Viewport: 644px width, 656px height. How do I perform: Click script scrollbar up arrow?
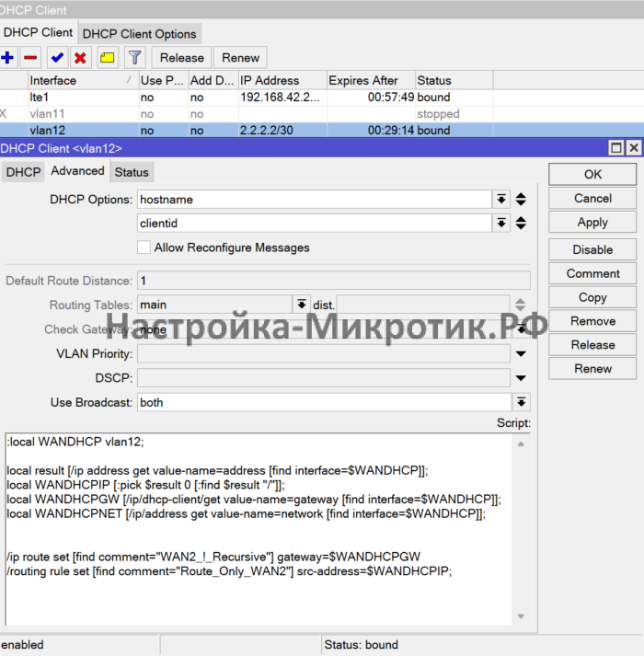(521, 443)
